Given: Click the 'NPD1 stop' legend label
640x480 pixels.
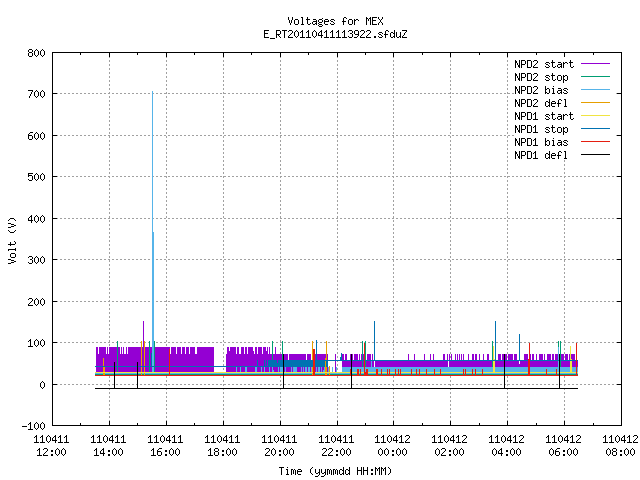Looking at the screenshot, I should [541, 129].
